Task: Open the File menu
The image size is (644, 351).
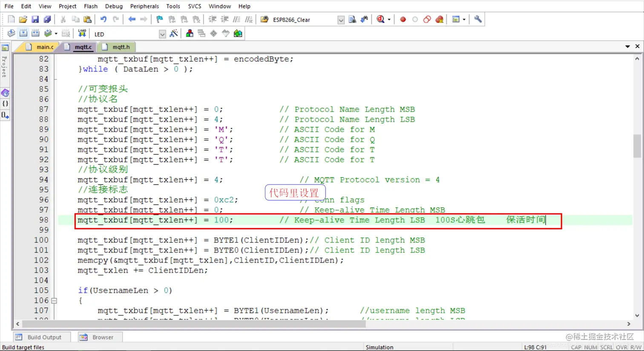Action: click(9, 6)
